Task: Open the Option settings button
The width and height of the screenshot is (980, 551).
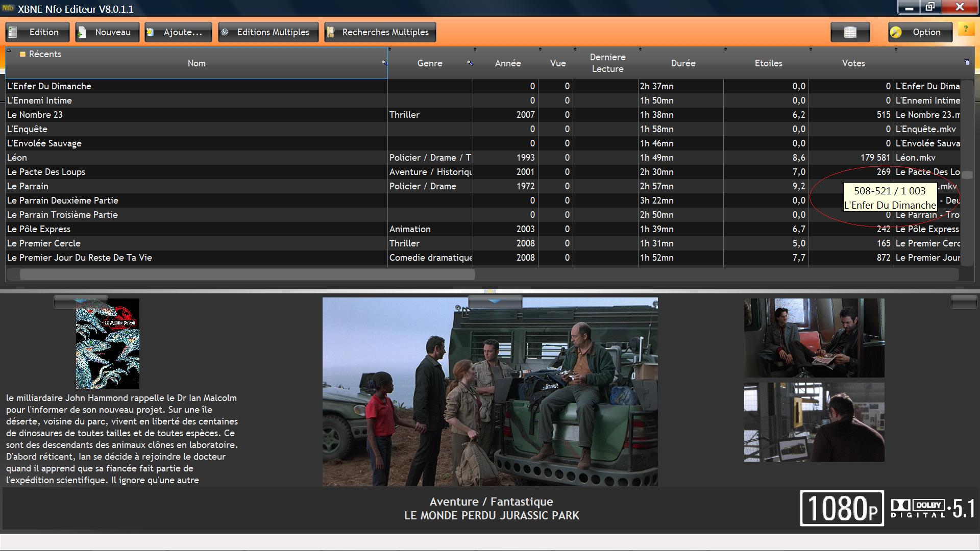Action: click(x=920, y=32)
